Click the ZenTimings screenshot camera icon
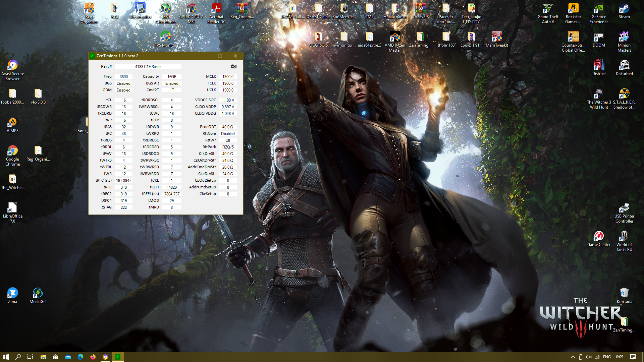Image resolution: width=644 pixels, height=362 pixels. click(234, 66)
